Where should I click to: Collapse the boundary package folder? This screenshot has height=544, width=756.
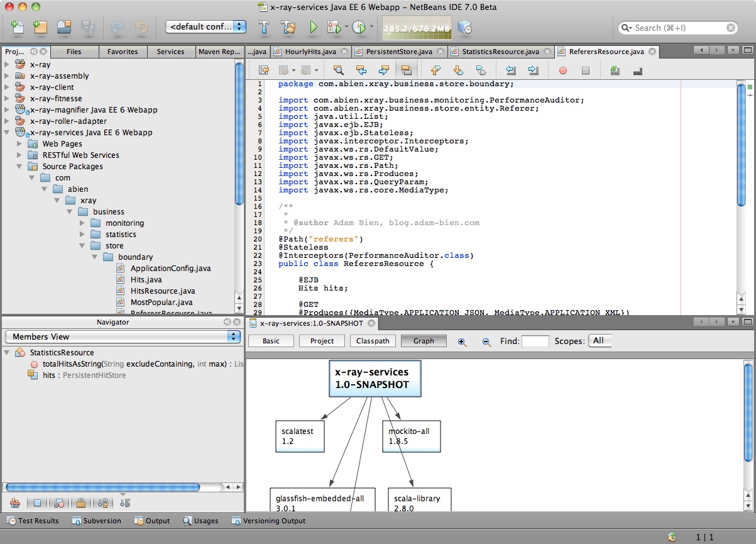pos(95,257)
